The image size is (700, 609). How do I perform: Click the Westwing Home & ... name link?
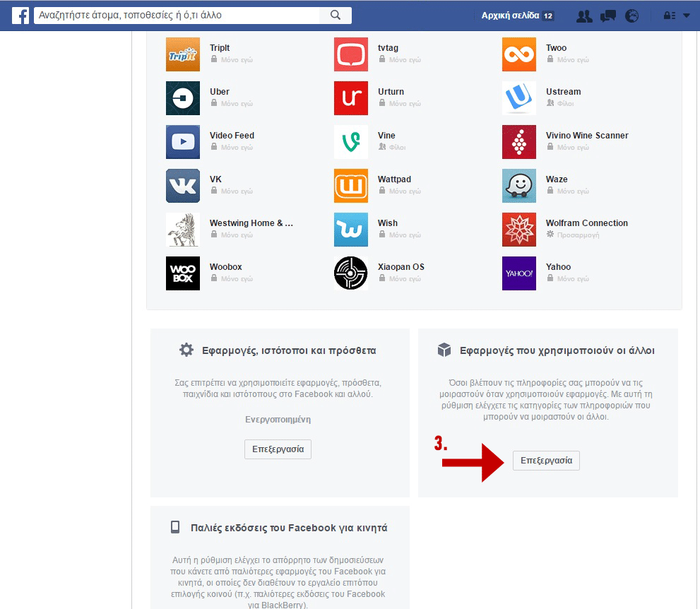pyautogui.click(x=251, y=223)
